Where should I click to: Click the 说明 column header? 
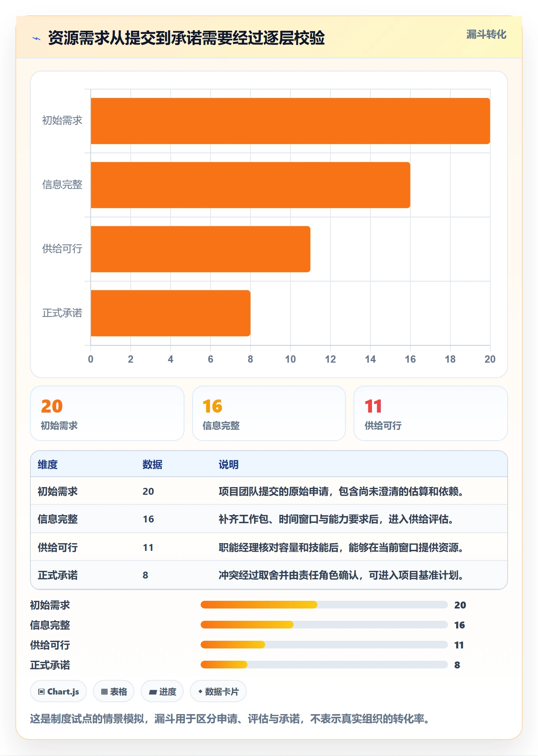(229, 464)
